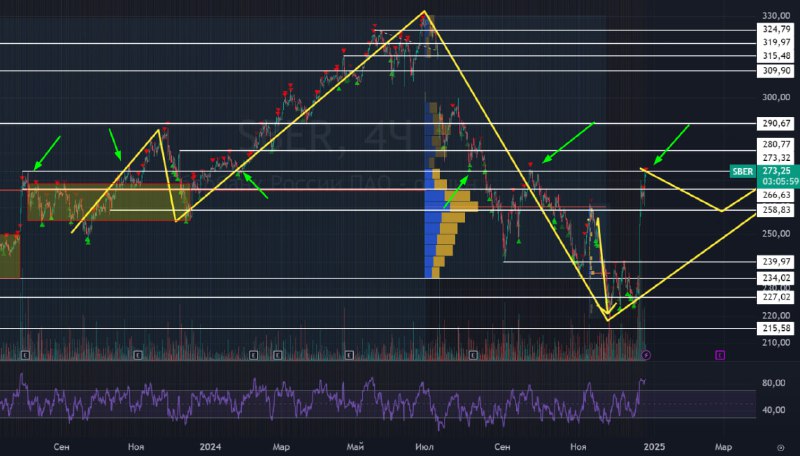Click the lightning bolt event marker

tap(646, 355)
